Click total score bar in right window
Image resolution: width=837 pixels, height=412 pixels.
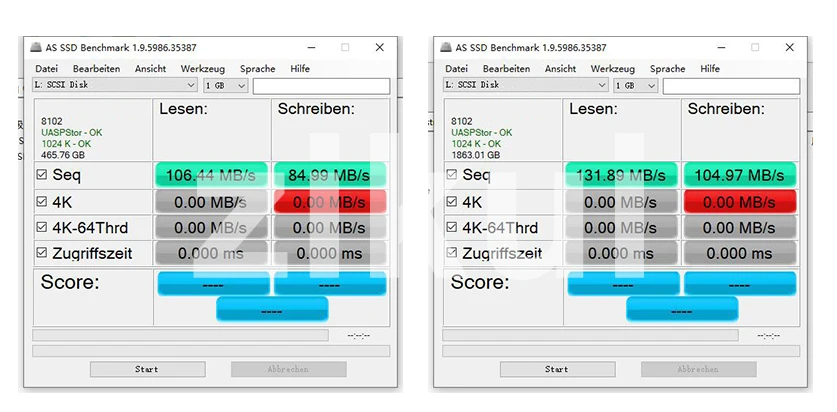click(682, 310)
